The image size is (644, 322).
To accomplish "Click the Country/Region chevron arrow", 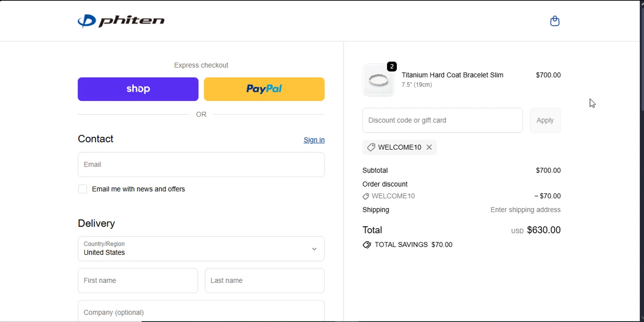I will point(314,249).
